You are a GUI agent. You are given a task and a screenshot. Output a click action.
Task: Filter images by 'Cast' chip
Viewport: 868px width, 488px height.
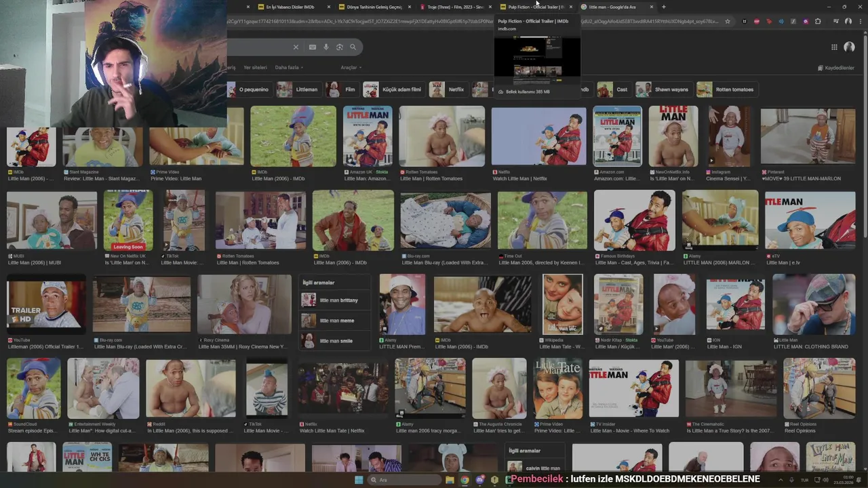[x=614, y=89]
